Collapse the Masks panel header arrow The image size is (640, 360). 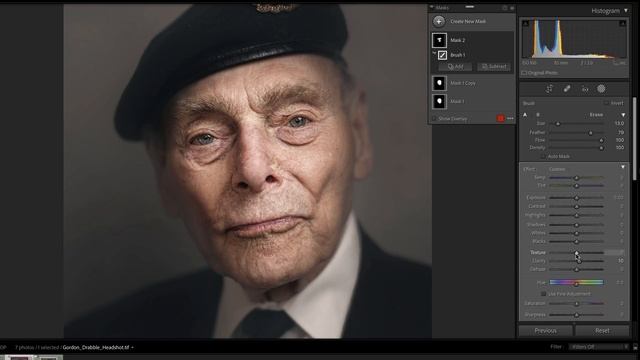click(431, 7)
